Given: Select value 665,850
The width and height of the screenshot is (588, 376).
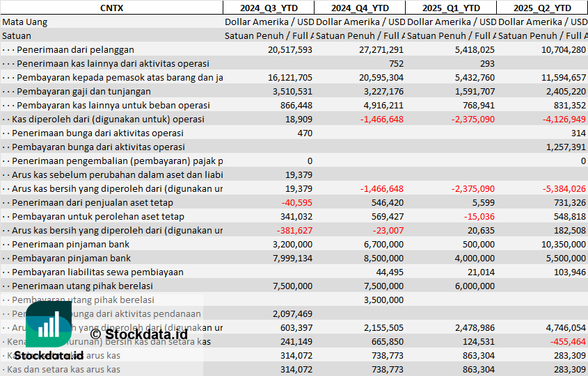Looking at the screenshot, I should [388, 341].
